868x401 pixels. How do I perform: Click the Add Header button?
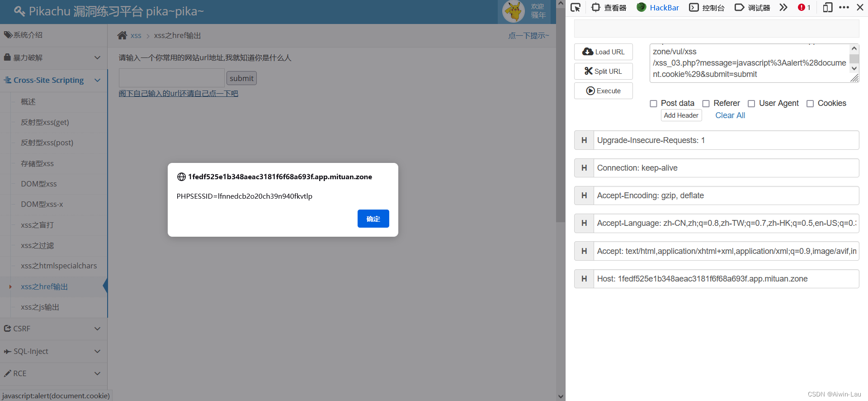click(x=681, y=115)
